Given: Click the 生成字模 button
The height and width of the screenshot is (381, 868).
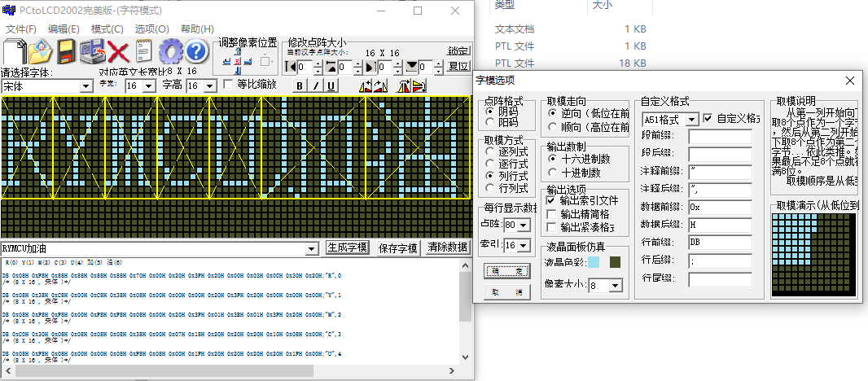Looking at the screenshot, I should 348,247.
